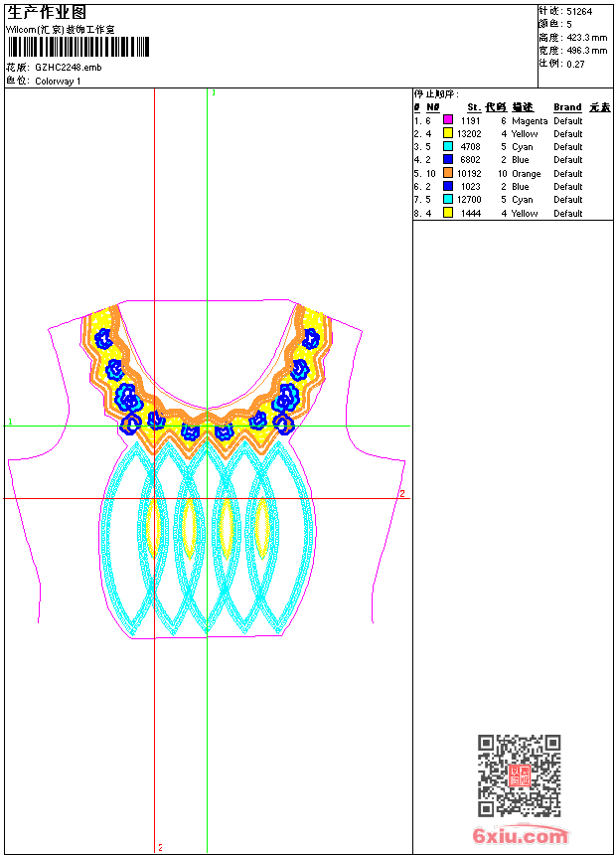Pick the yellow swatch in stop row 2
616x855 pixels.
448,133
